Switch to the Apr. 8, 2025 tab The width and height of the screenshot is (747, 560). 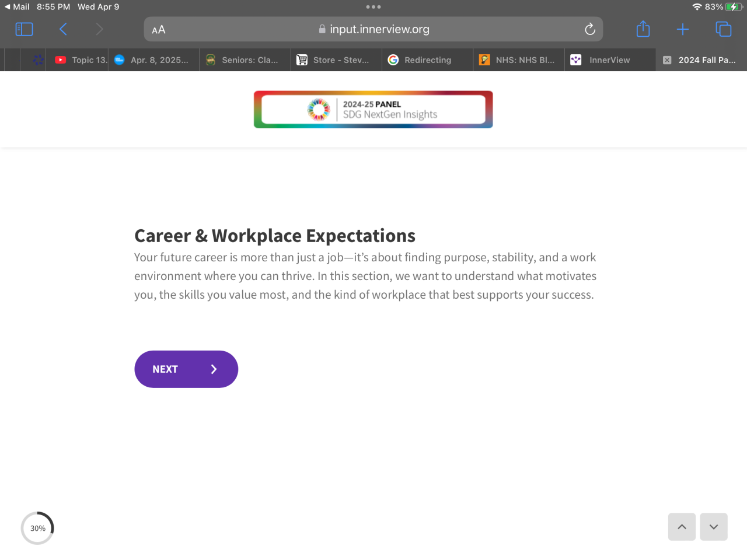(154, 60)
